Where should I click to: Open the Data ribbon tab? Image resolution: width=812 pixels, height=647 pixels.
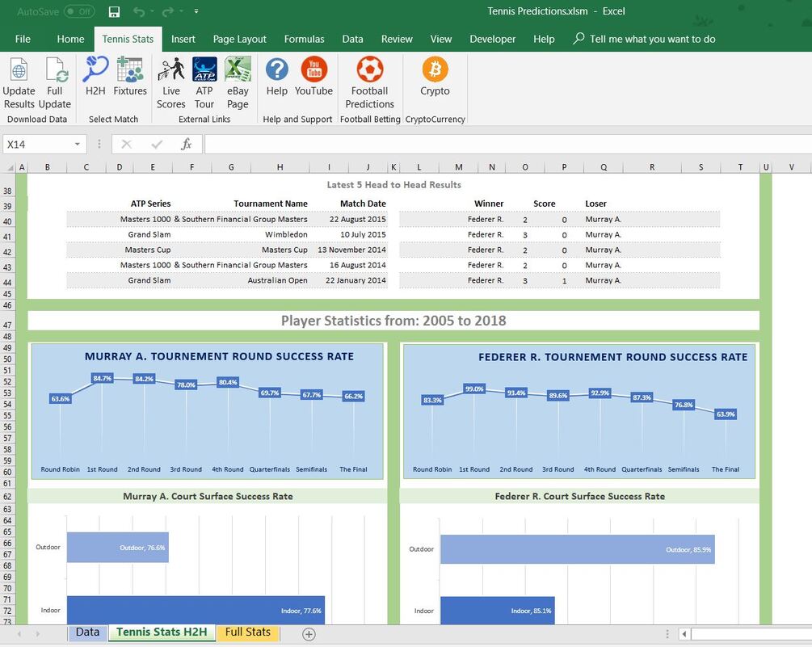[x=352, y=39]
